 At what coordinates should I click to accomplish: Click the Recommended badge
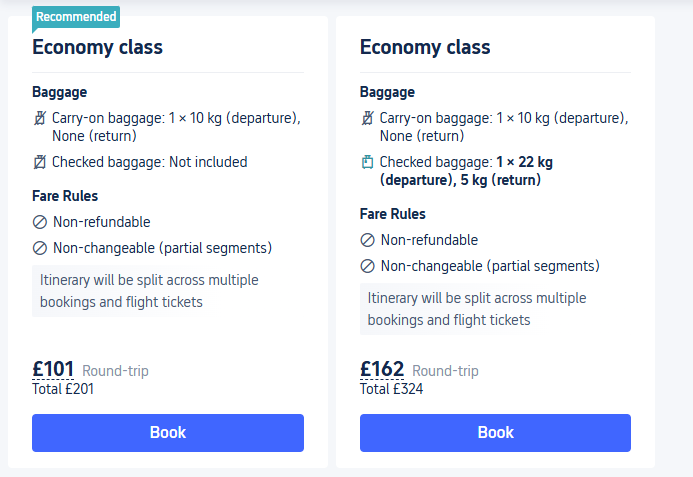76,17
